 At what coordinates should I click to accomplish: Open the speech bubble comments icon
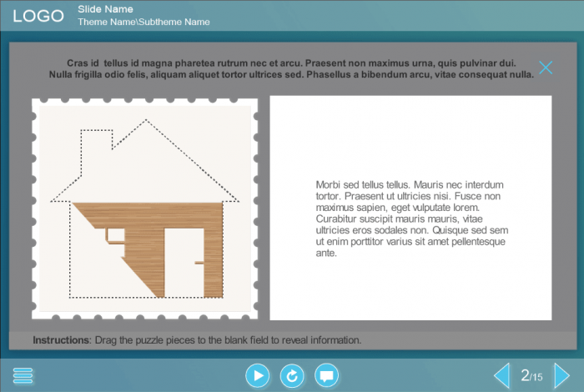pyautogui.click(x=327, y=376)
